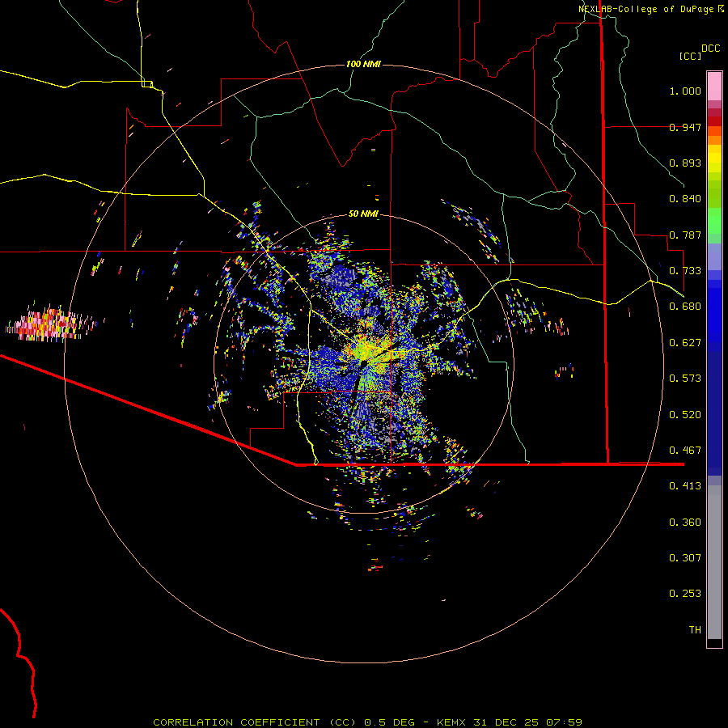This screenshot has height=728, width=728.
Task: Click the 0.947 scale label
Action: coord(685,127)
